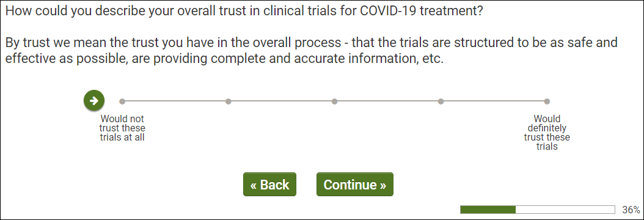The image size is (644, 220).
Task: Pick the last scale point above 'Would definitely trust'
Action: pos(547,101)
